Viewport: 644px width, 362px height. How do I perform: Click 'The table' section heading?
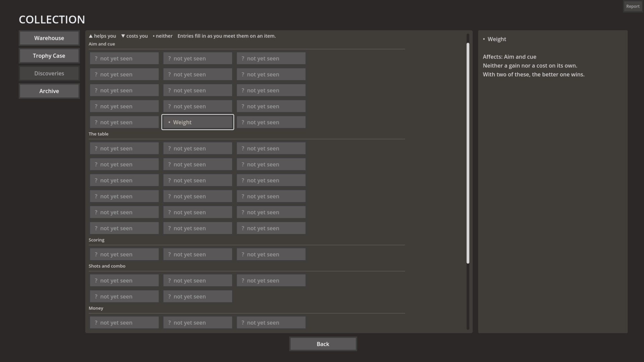click(x=98, y=134)
